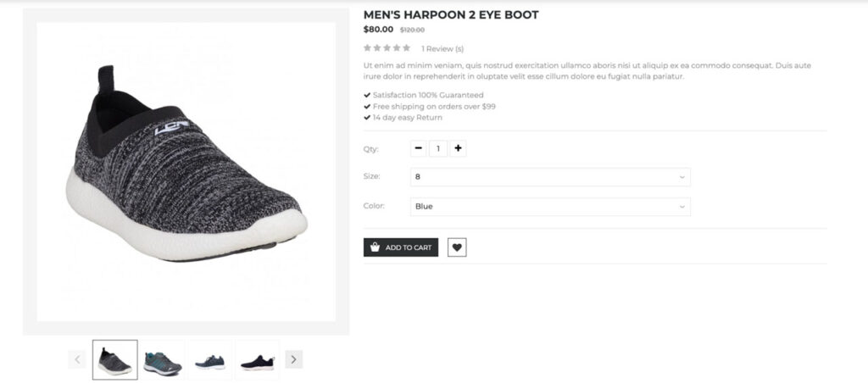Viewport: 868px width, 383px height.
Task: Click the chevron on Size selector
Action: (682, 177)
